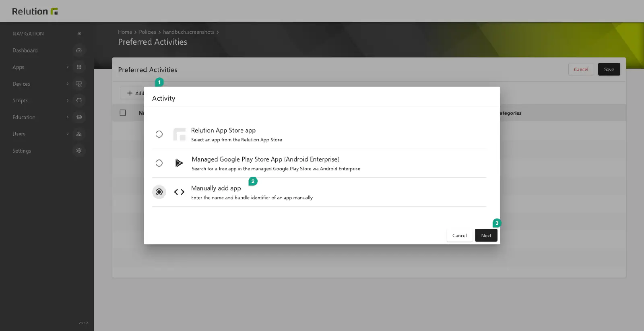
Task: Click the Add button with plus icon
Action: 133,93
